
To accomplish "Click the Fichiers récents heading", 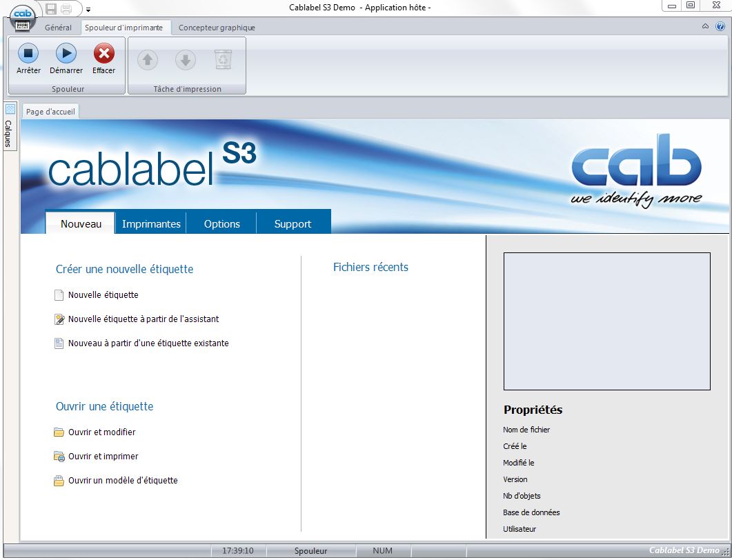I will tap(370, 267).
